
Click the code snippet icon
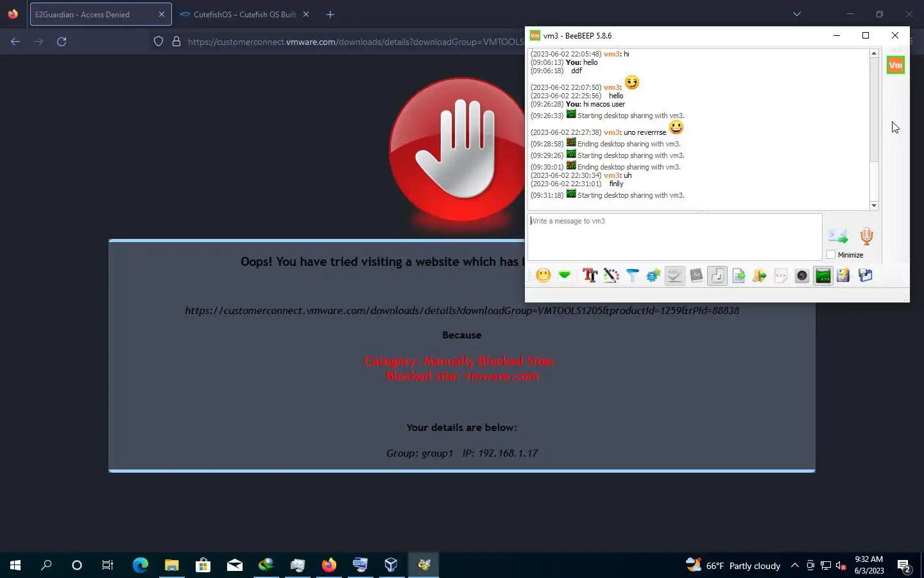[x=781, y=276]
